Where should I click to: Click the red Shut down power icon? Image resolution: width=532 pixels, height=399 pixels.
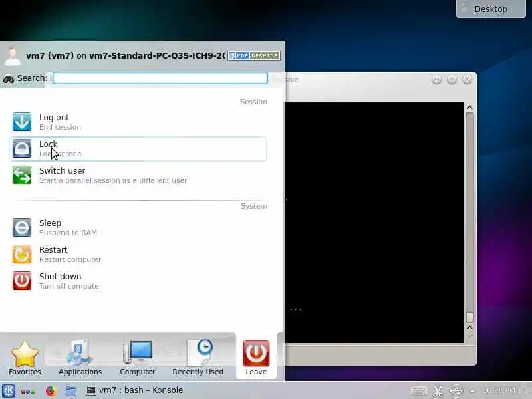pyautogui.click(x=22, y=281)
